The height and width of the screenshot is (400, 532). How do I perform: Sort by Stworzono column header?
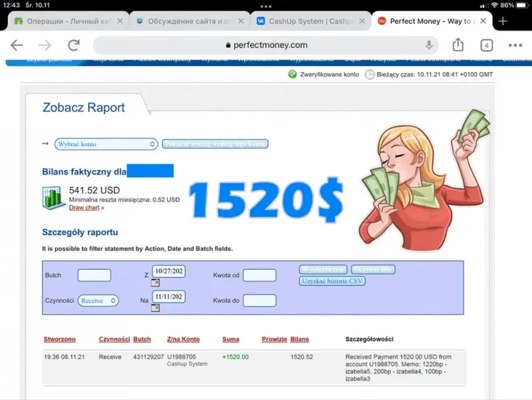tap(60, 339)
